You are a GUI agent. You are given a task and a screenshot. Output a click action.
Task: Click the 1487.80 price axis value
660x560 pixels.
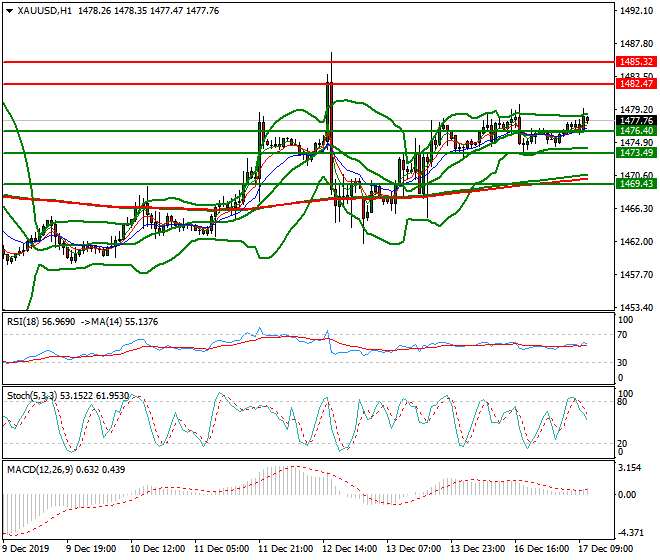tap(636, 44)
